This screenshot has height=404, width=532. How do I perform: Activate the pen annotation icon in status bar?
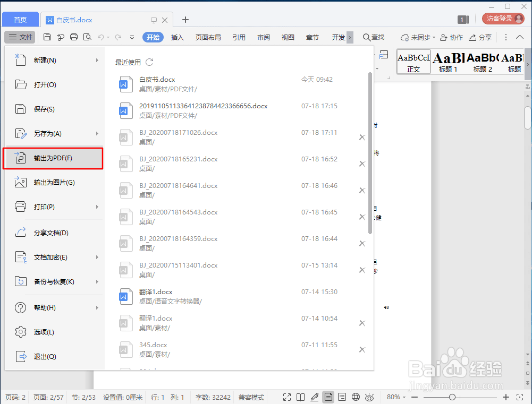315,397
